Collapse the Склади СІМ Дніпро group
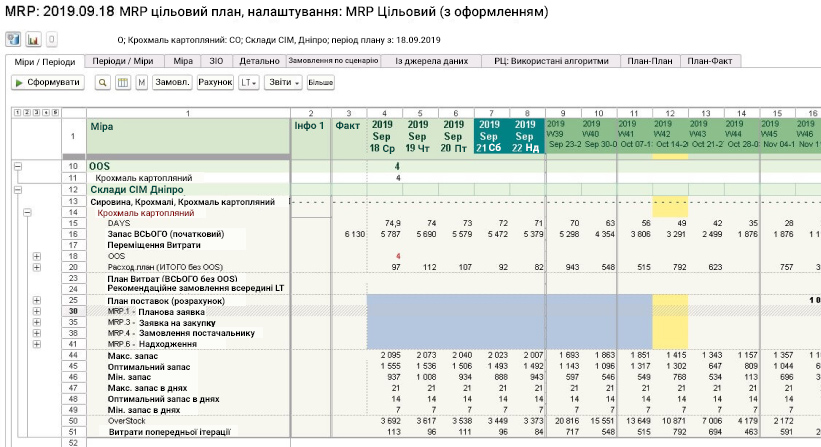 [x=18, y=190]
